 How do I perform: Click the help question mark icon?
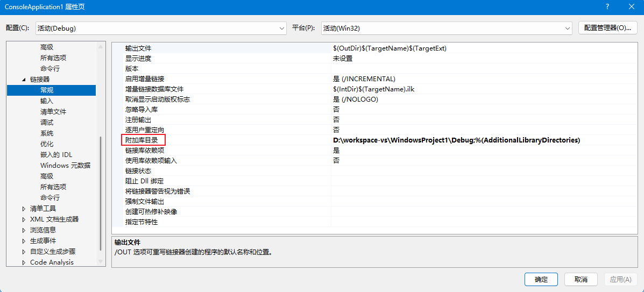[607, 7]
